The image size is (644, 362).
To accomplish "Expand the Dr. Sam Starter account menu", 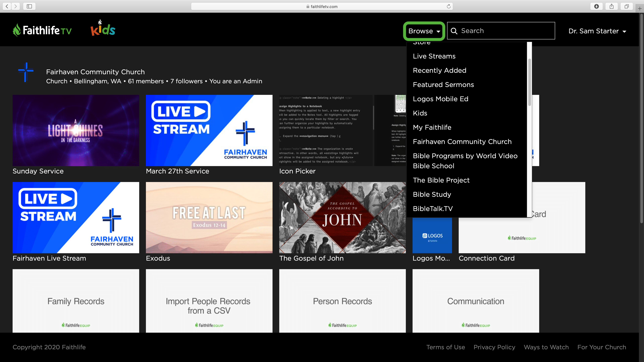I will (x=597, y=31).
